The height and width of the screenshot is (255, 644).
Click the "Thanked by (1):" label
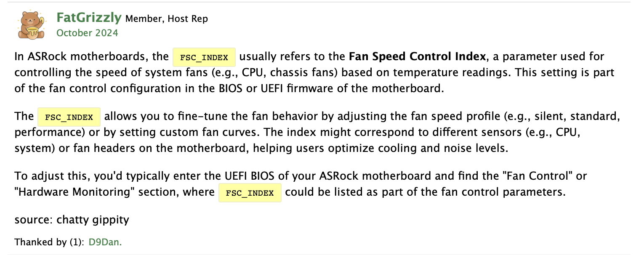pos(49,242)
